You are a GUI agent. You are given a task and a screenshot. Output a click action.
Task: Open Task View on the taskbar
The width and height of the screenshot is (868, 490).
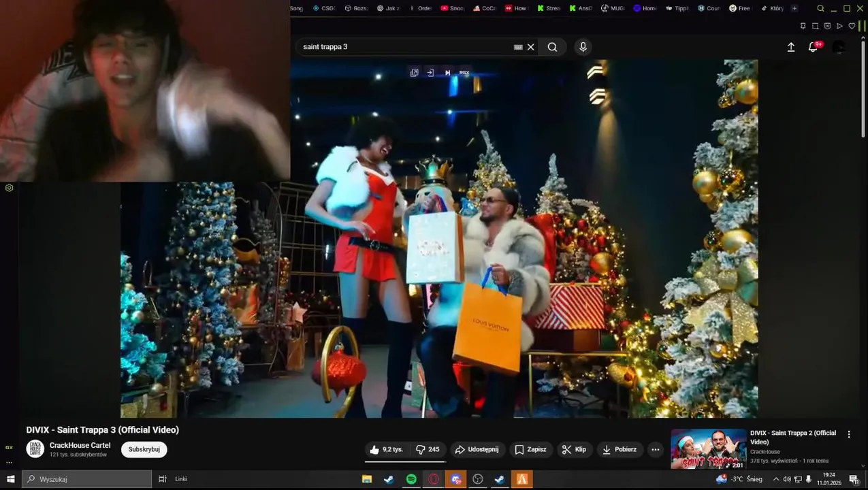point(162,479)
